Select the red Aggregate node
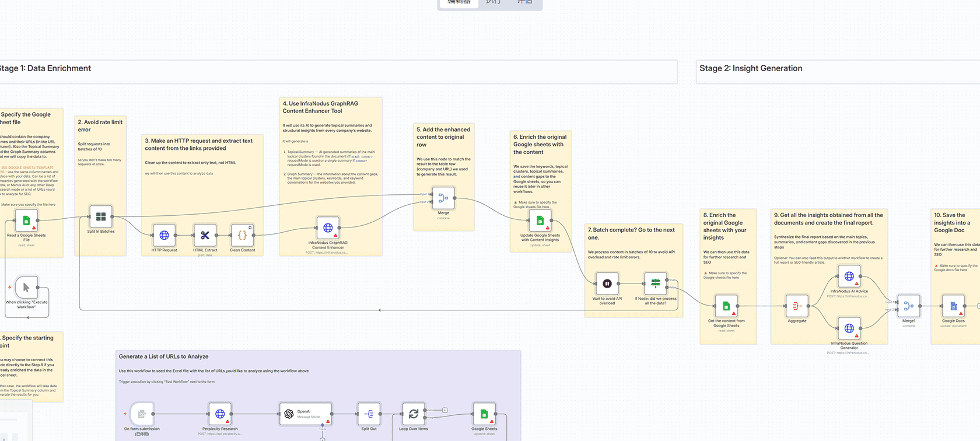Screen dimensions: 980x441 tap(797, 306)
